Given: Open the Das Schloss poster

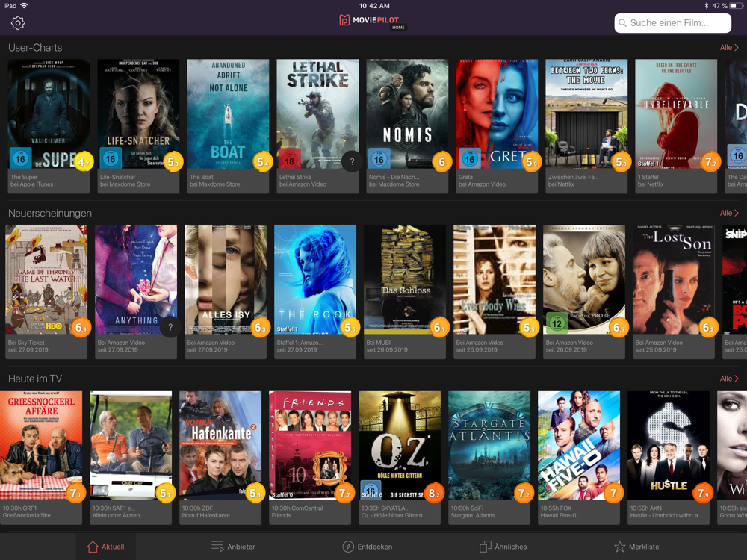Looking at the screenshot, I should (405, 279).
